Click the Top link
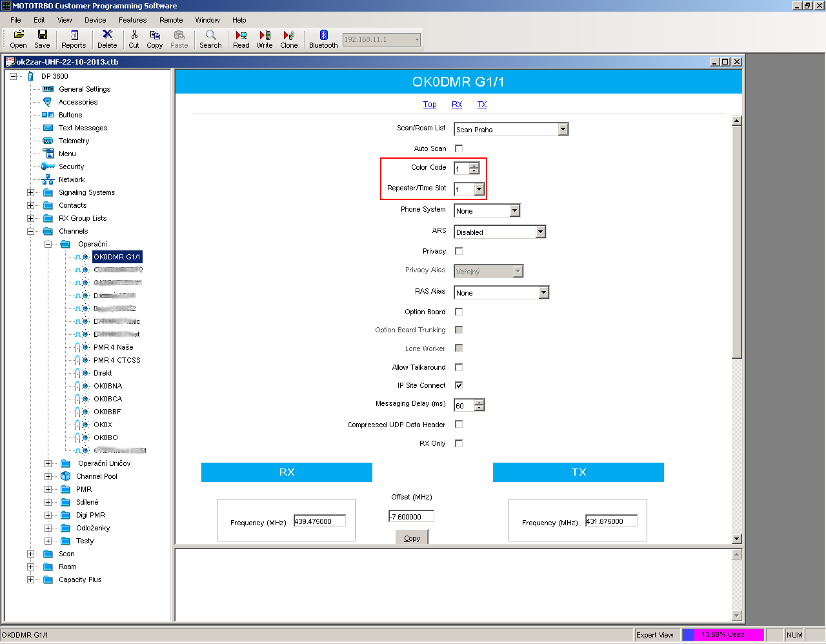Screen dimensions: 826x644 pos(430,105)
